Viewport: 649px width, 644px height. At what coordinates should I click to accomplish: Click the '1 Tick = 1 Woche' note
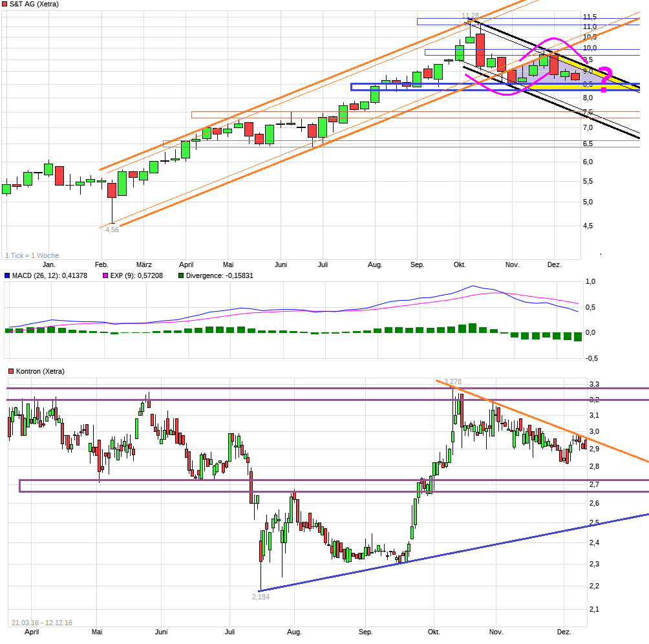[32, 255]
